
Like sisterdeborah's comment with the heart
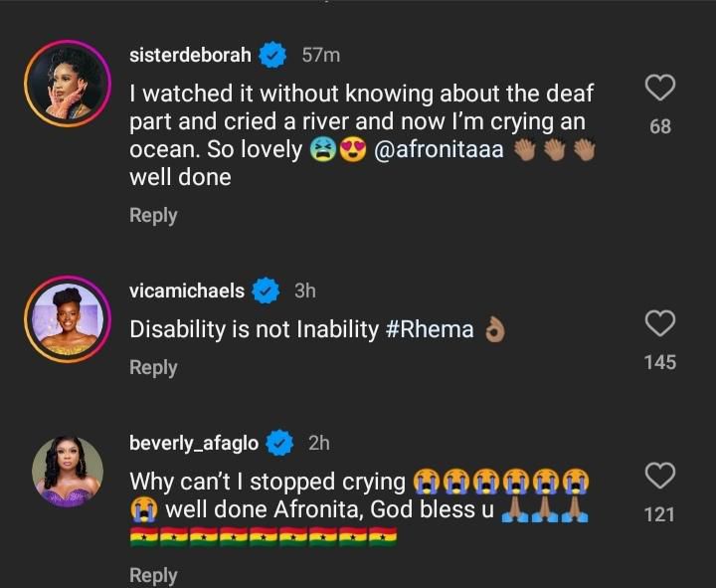[x=660, y=88]
